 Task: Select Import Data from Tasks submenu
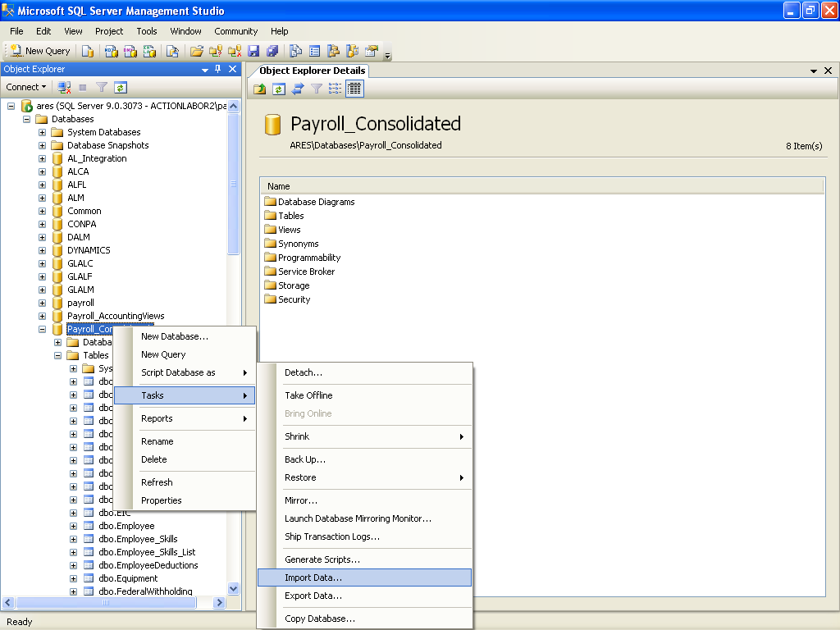313,577
